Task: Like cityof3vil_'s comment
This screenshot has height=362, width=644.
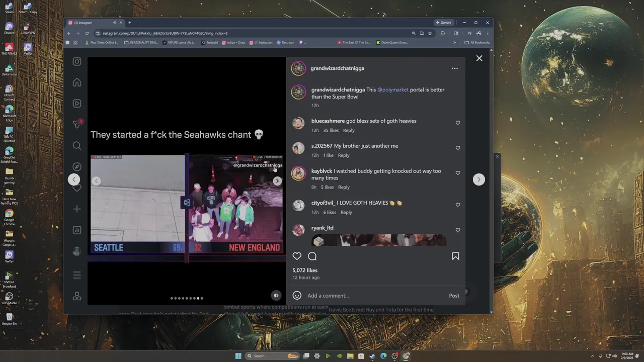Action: point(458,205)
